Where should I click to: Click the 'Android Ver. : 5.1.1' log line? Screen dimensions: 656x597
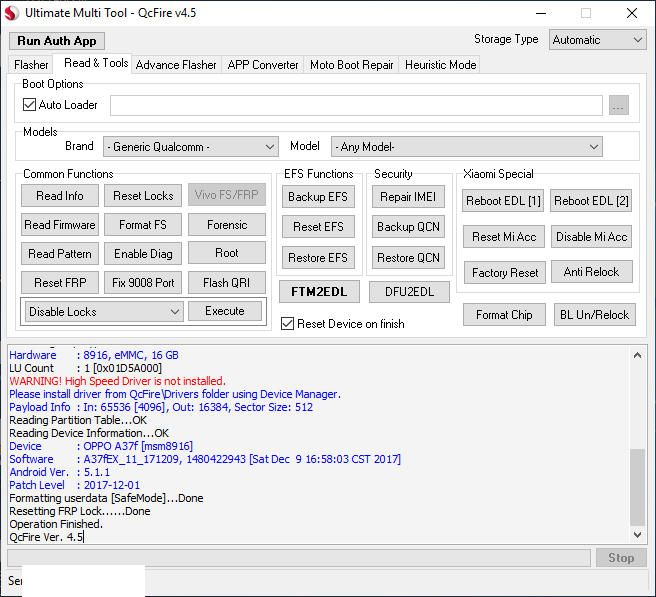[x=60, y=472]
